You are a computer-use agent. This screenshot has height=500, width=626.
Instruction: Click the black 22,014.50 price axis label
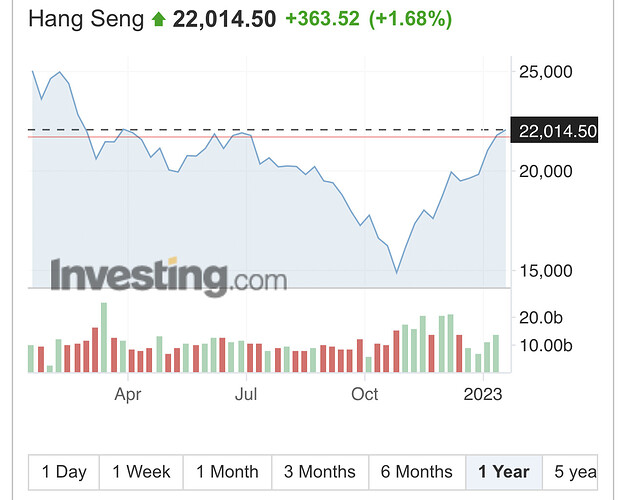coord(558,131)
